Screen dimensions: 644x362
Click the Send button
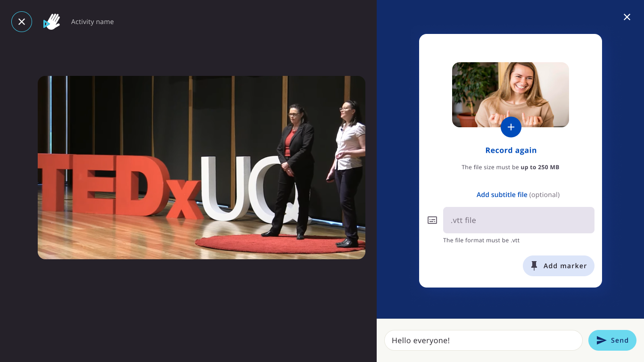point(612,340)
